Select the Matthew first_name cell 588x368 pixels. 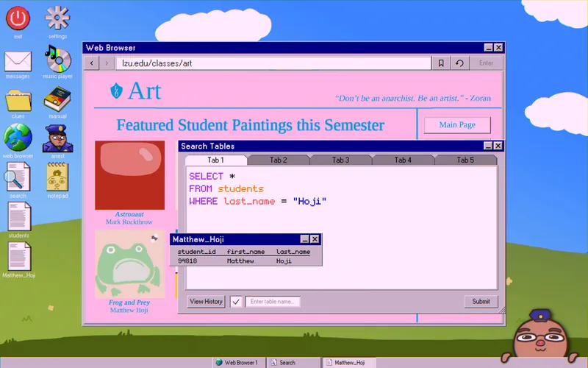[240, 261]
